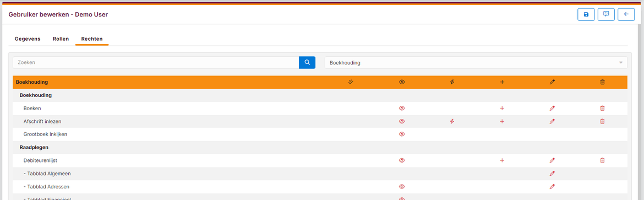The width and height of the screenshot is (644, 200).
Task: Toggle execute lightning right for Afschrift inlezen
Action: [x=452, y=121]
